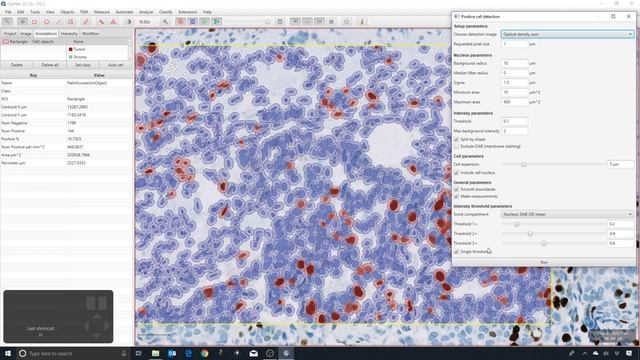Enable Exclude DAB membrane staining checkbox
This screenshot has height=360, width=640.
(456, 146)
